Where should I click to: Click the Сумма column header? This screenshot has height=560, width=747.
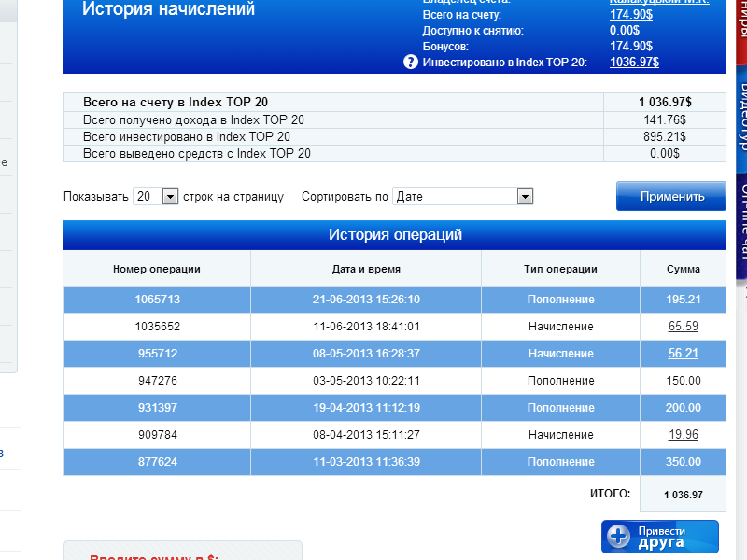[684, 269]
